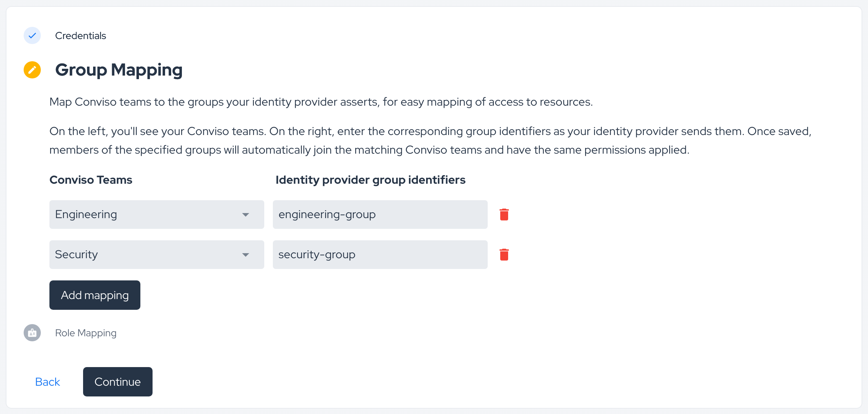Click the Add mapping button
This screenshot has height=414, width=868.
95,295
